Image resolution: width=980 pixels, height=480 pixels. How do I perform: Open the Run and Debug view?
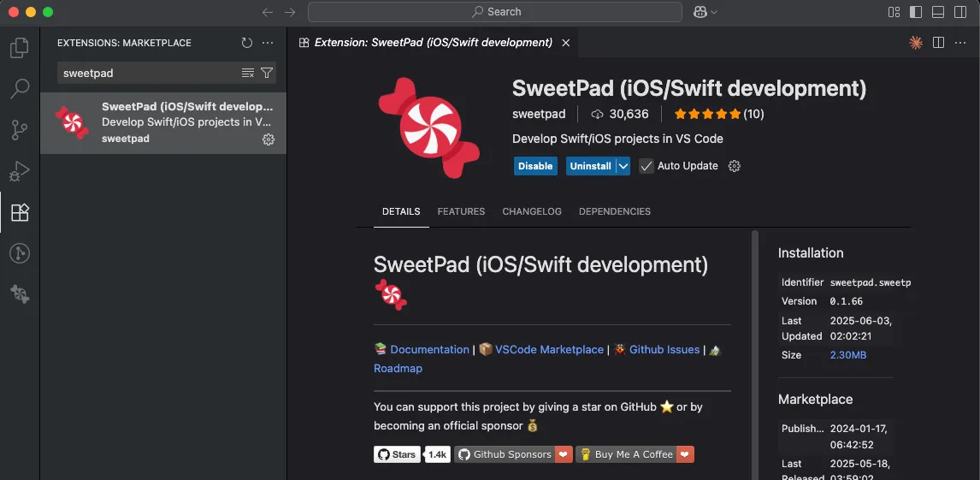(x=20, y=170)
